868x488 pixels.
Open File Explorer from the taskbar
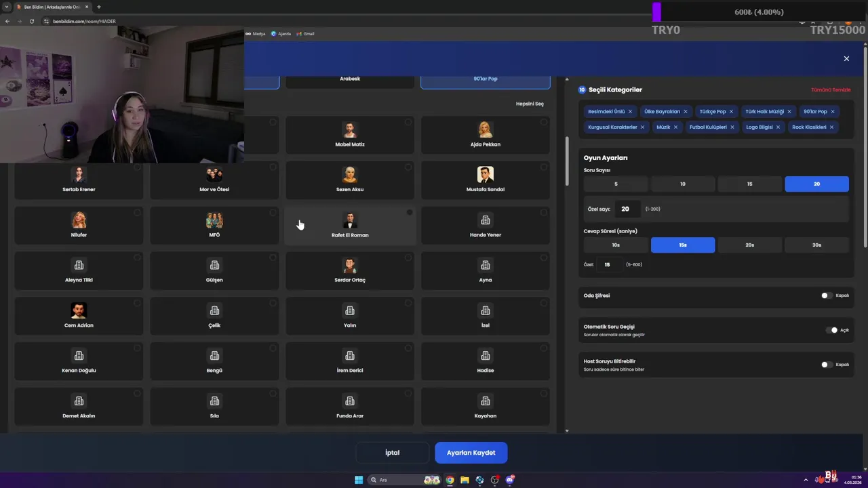[x=465, y=480]
